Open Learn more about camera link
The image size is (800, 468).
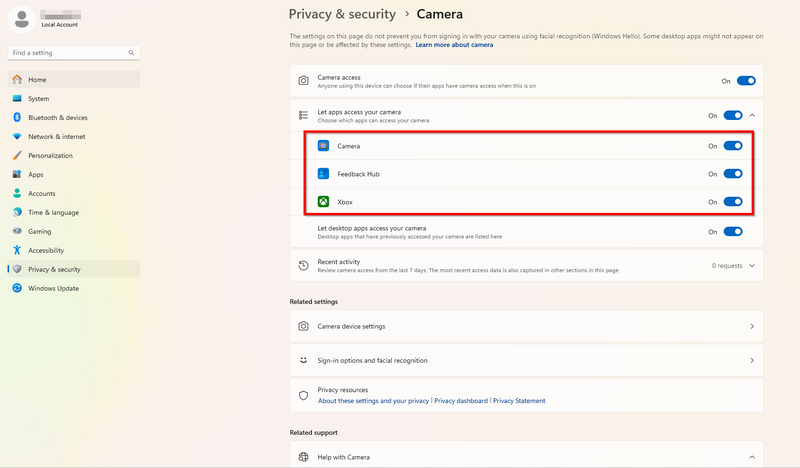point(454,45)
